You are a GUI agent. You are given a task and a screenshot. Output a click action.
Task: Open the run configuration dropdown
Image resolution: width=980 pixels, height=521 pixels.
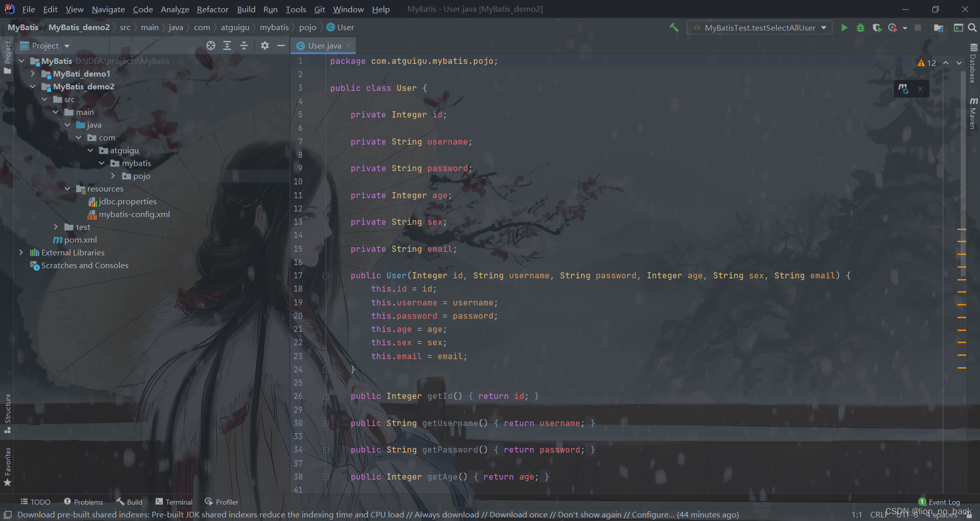tap(759, 28)
